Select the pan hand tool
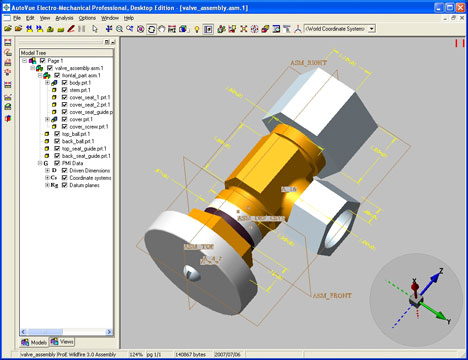This screenshot has height=360, width=468. click(162, 29)
